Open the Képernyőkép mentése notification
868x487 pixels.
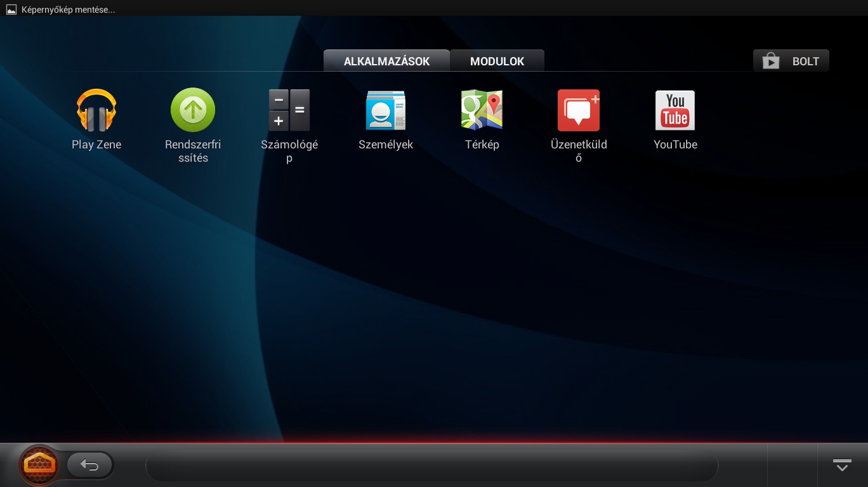(60, 10)
